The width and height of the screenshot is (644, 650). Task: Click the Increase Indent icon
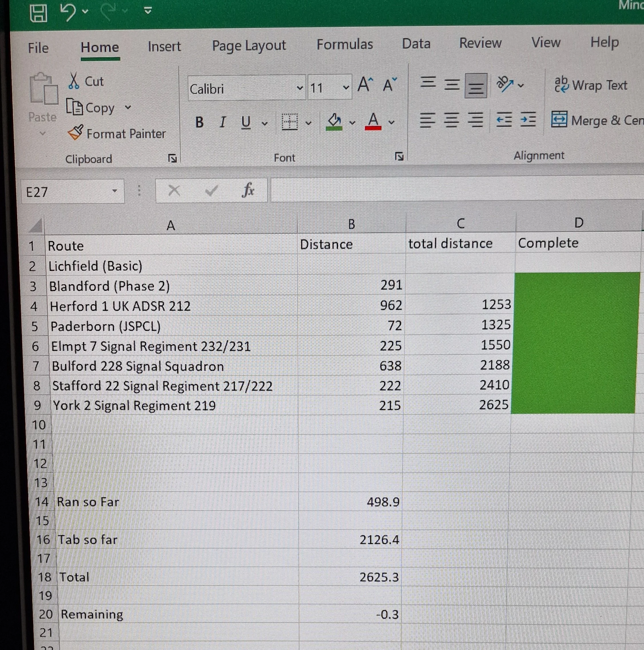(528, 120)
